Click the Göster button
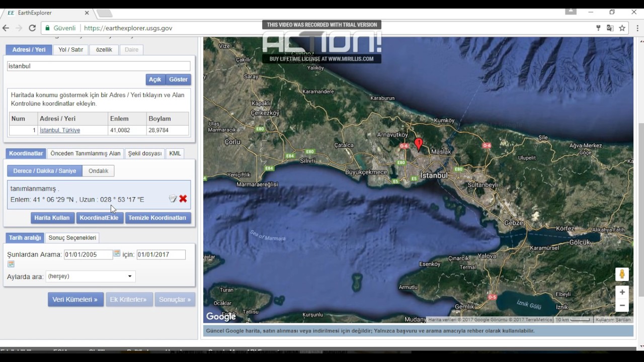Image resolution: width=644 pixels, height=362 pixels. coord(178,79)
